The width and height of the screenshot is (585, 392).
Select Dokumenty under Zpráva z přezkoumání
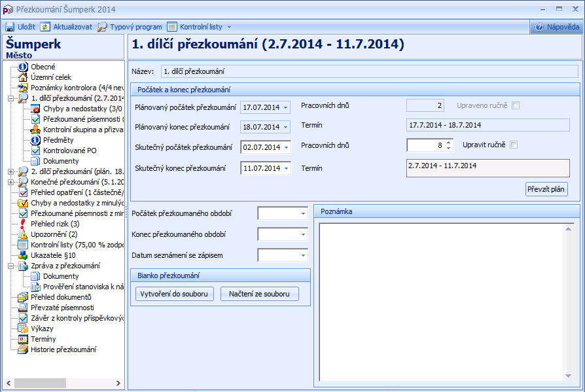(x=61, y=276)
